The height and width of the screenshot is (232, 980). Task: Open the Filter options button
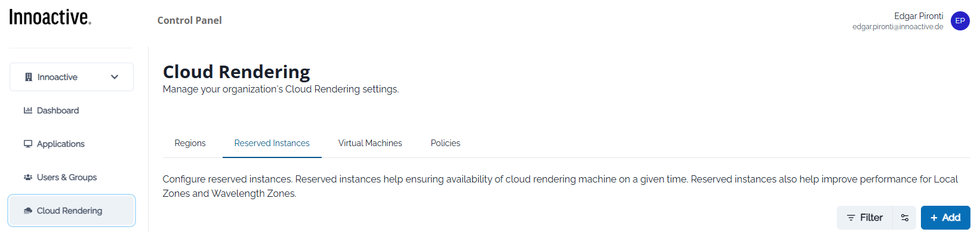pos(864,218)
